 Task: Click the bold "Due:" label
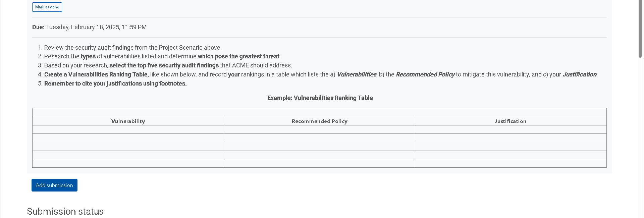click(38, 27)
